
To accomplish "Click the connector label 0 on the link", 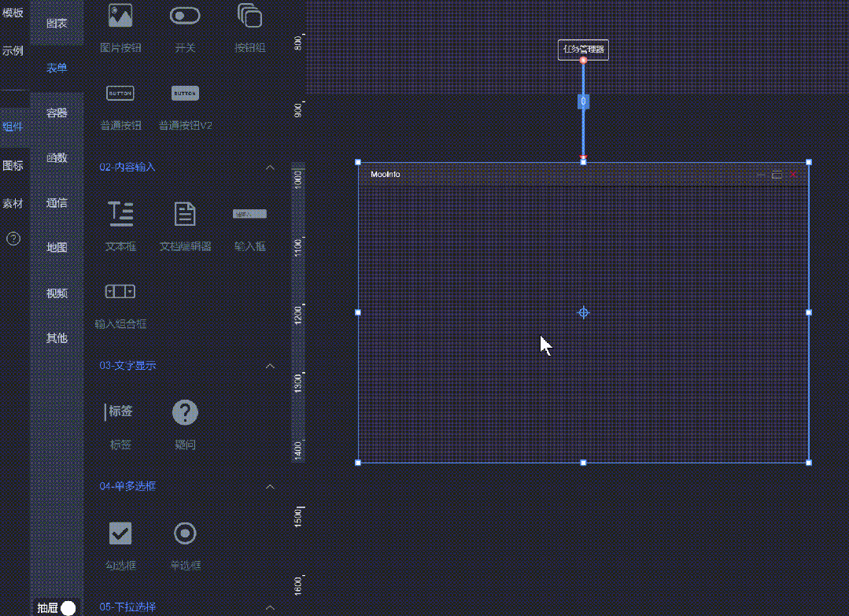I will [583, 101].
